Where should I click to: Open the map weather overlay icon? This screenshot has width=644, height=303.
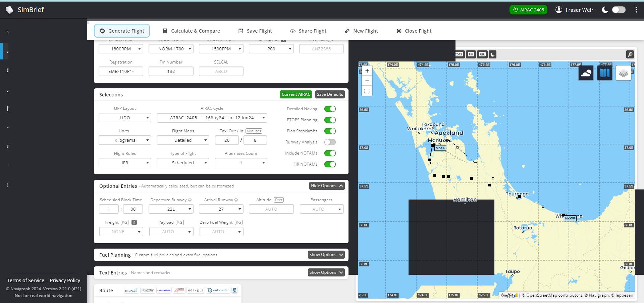pos(586,73)
